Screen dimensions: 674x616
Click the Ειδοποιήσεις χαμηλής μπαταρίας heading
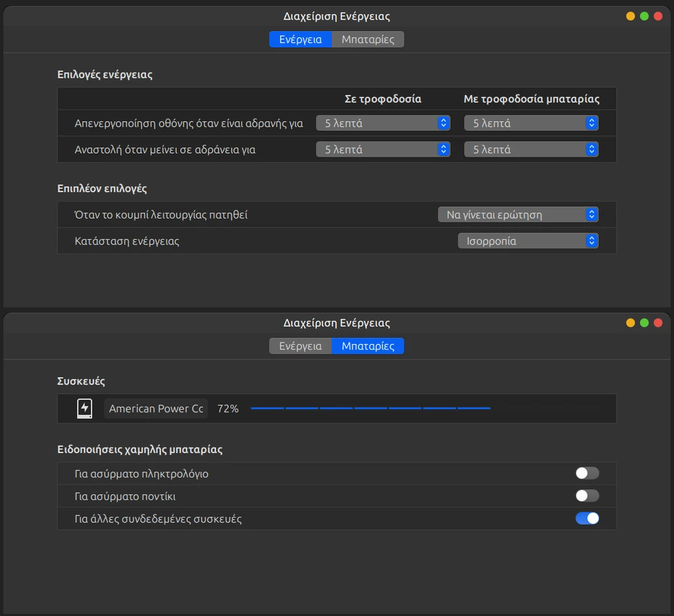point(140,449)
